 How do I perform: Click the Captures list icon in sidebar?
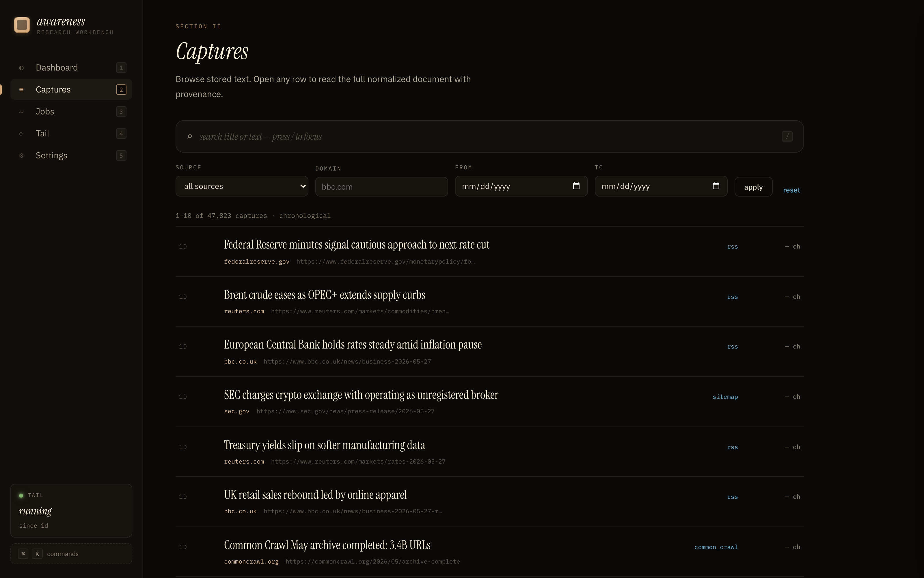tap(21, 90)
